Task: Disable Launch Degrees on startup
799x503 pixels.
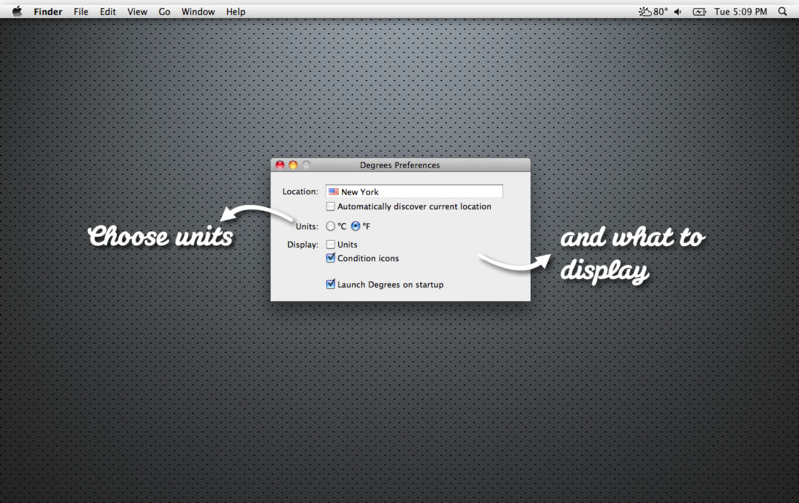Action: (331, 284)
